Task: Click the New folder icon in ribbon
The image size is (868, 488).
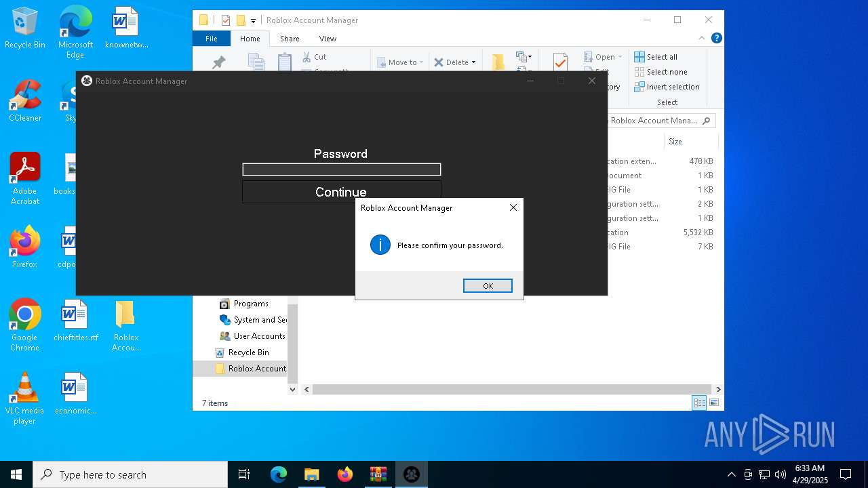Action: coord(498,62)
